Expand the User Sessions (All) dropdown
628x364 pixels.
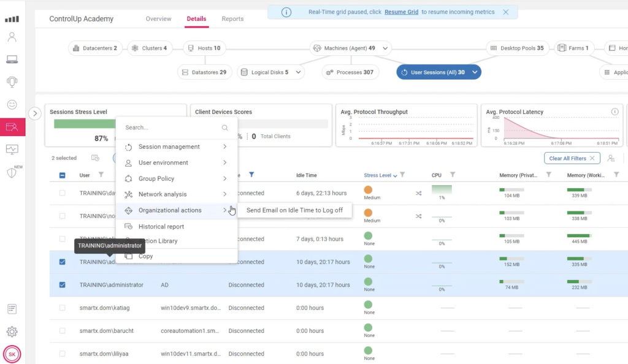(x=475, y=72)
